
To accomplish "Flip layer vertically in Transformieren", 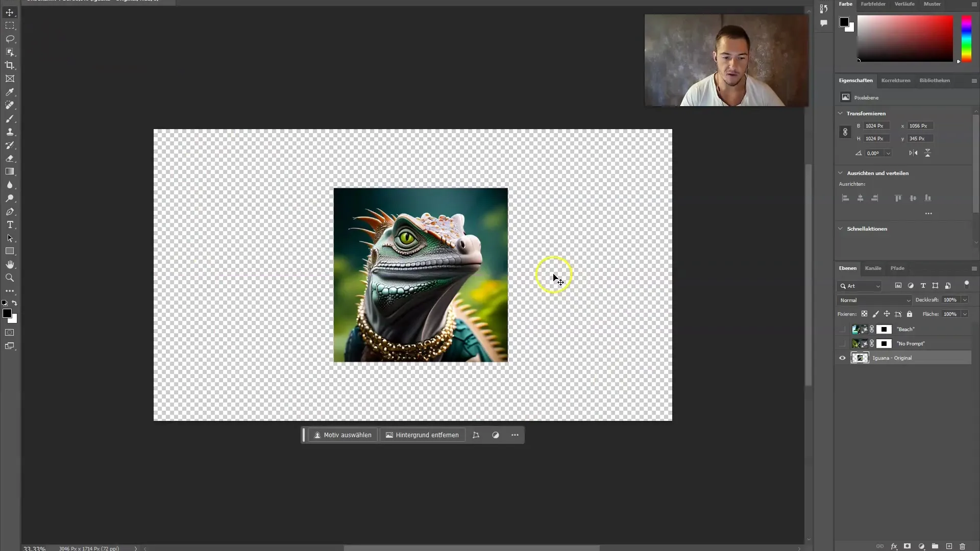I will (927, 153).
